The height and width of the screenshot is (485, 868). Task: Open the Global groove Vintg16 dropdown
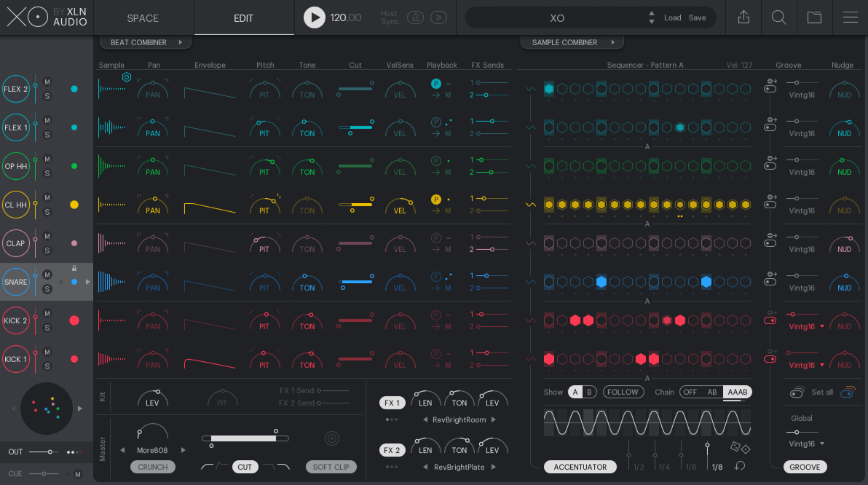pos(806,443)
